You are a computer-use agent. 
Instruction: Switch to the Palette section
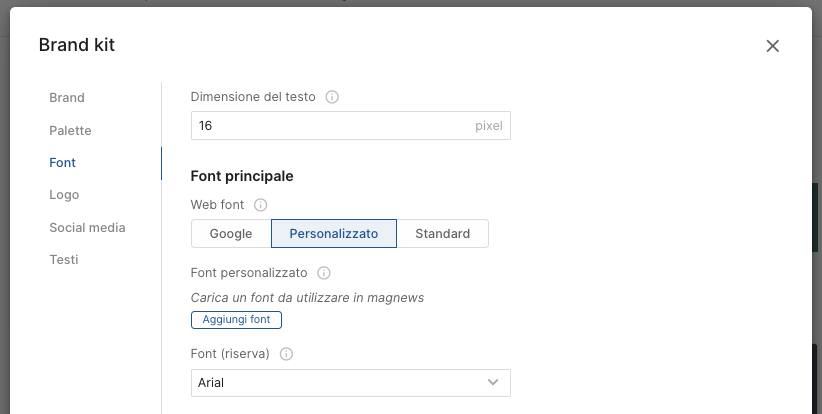coord(70,131)
